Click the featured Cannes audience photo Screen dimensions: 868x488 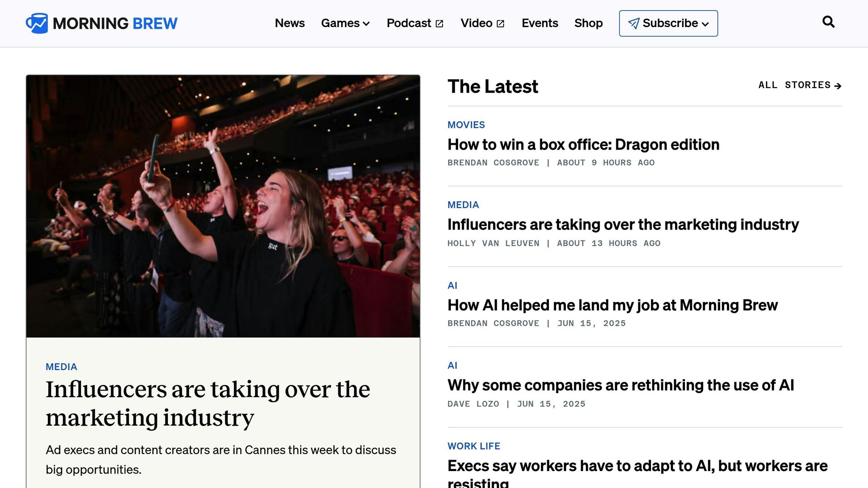click(223, 206)
